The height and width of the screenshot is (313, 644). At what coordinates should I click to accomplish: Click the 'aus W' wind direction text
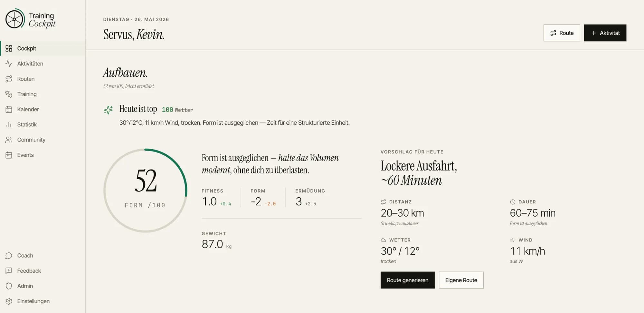(516, 261)
